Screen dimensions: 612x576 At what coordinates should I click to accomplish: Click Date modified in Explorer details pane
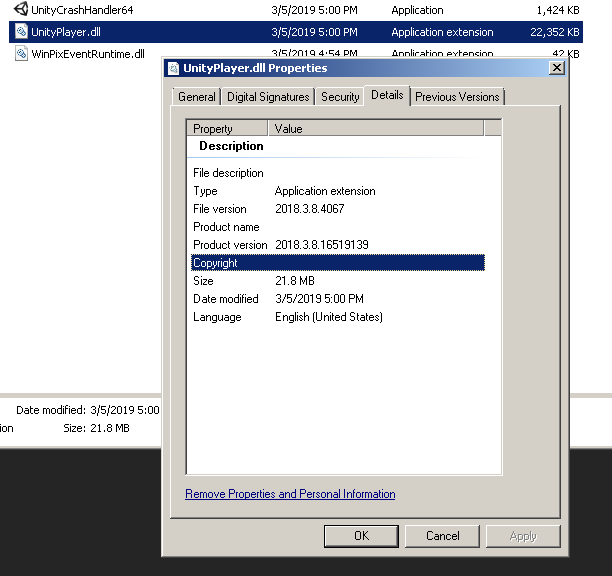(88, 410)
